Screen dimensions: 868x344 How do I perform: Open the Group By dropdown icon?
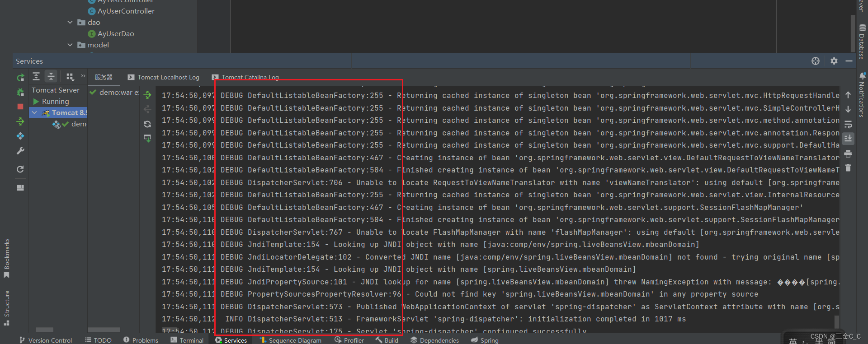pos(70,77)
